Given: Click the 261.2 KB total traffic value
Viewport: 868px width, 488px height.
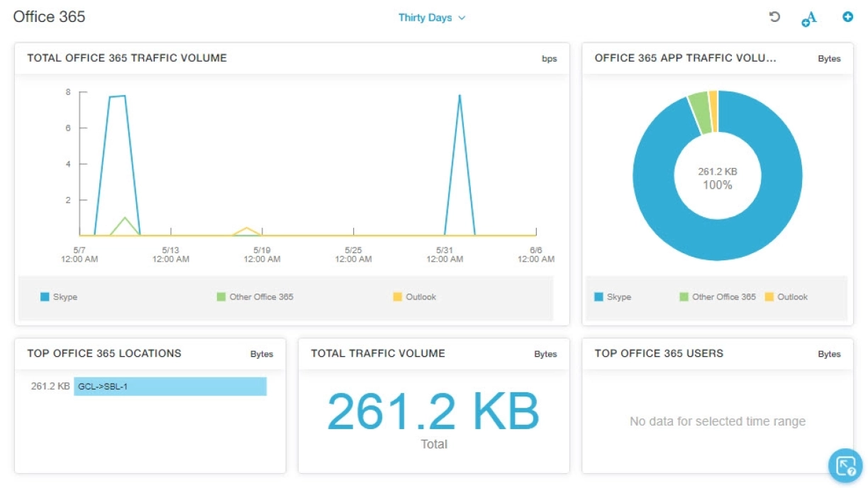Looking at the screenshot, I should (433, 409).
